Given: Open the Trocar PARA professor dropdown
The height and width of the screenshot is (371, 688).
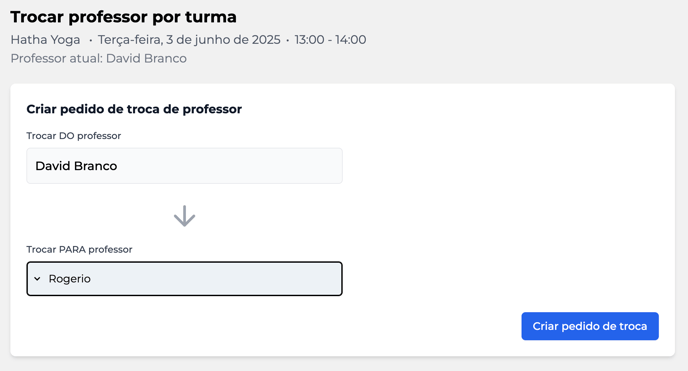Looking at the screenshot, I should click(184, 279).
